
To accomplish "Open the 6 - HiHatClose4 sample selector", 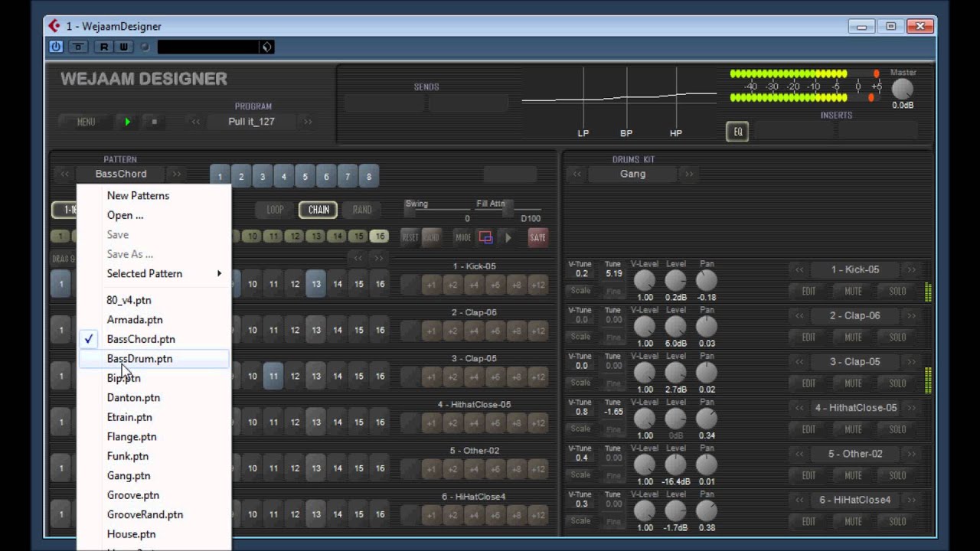I will [x=855, y=500].
